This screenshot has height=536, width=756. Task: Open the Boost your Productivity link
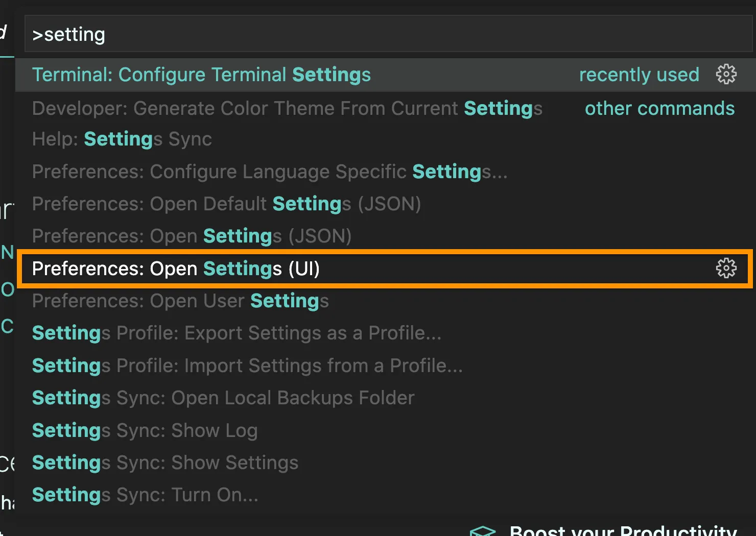coord(623,531)
